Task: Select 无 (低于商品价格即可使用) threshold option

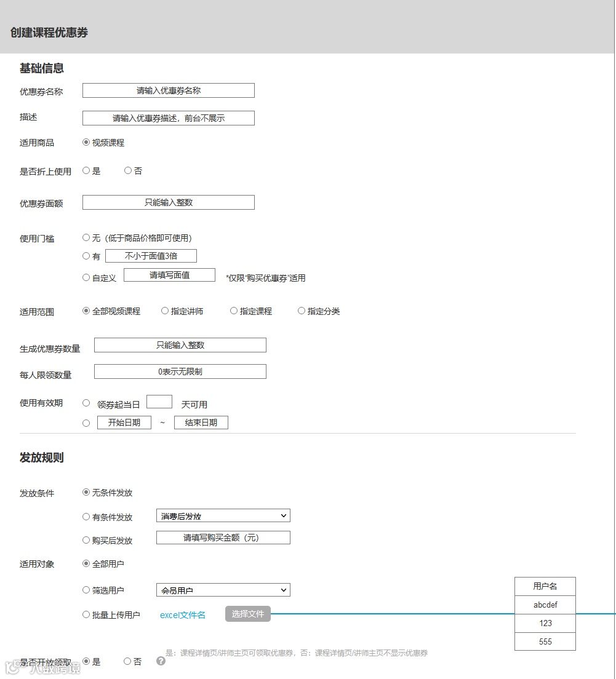Action: pyautogui.click(x=86, y=238)
